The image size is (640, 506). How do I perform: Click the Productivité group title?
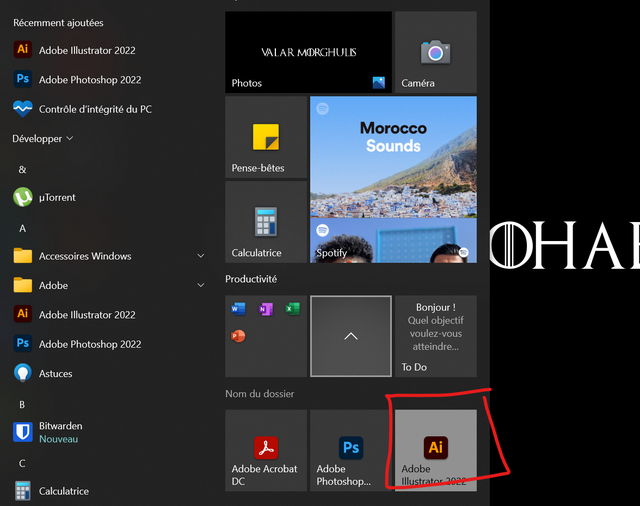[x=251, y=279]
